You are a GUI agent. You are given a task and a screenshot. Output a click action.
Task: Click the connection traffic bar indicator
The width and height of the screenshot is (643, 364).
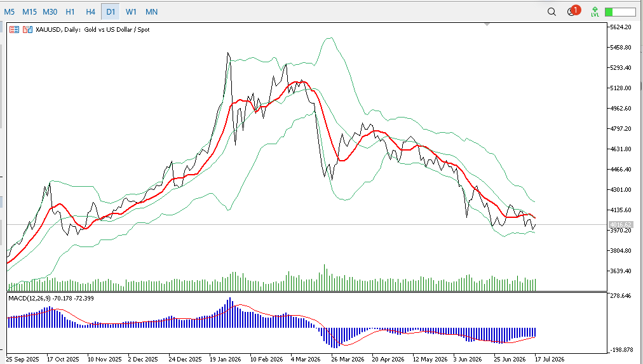pyautogui.click(x=620, y=12)
